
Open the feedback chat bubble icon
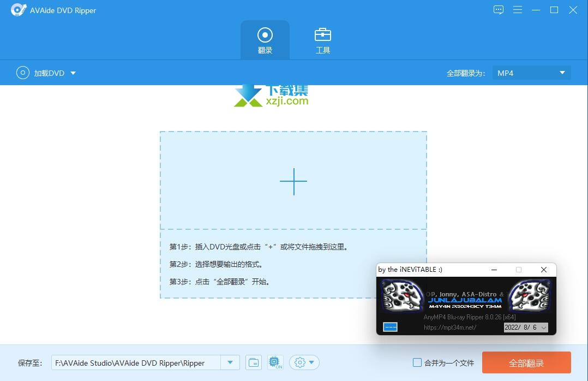click(x=499, y=10)
